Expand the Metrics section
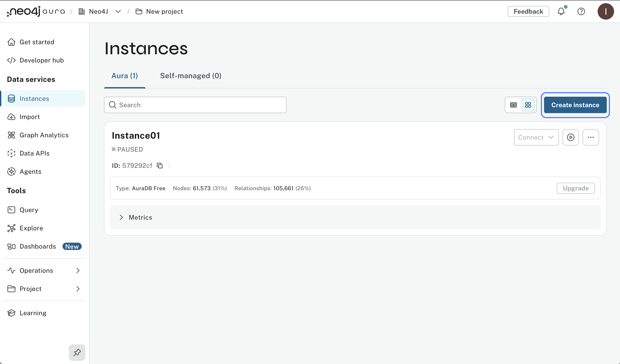 click(140, 217)
